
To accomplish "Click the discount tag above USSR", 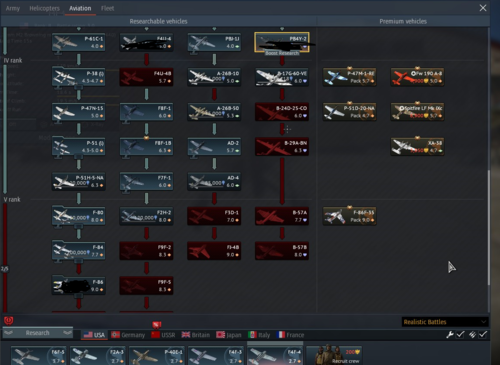I will point(157,324).
